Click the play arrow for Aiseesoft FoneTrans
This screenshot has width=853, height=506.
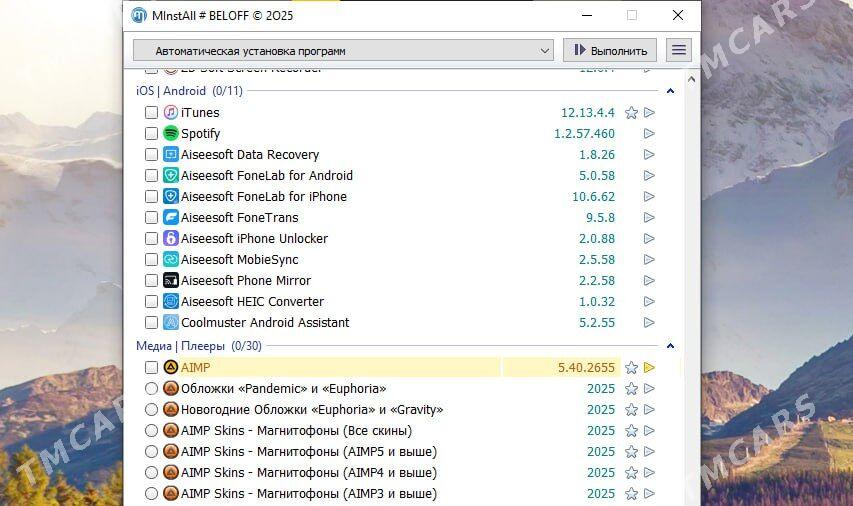click(x=649, y=218)
